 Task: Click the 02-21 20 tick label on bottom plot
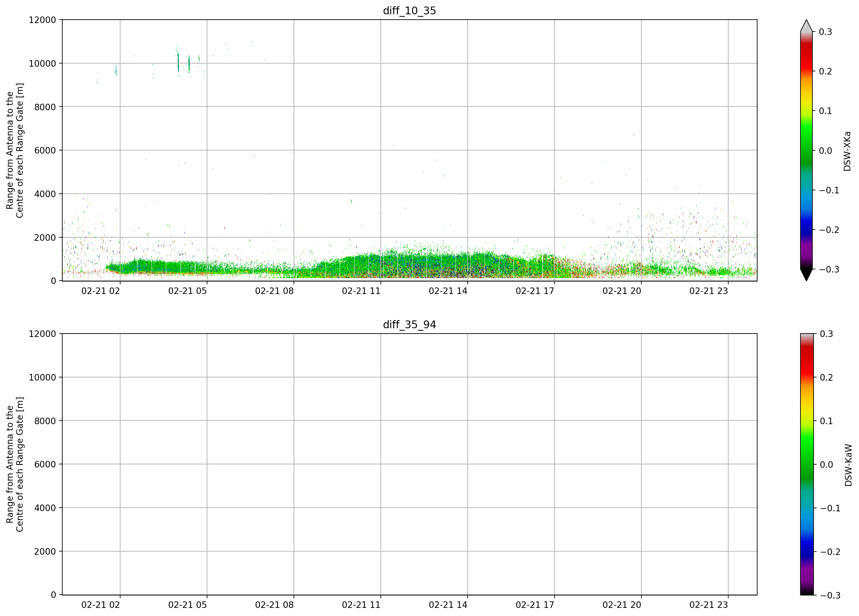coord(622,605)
